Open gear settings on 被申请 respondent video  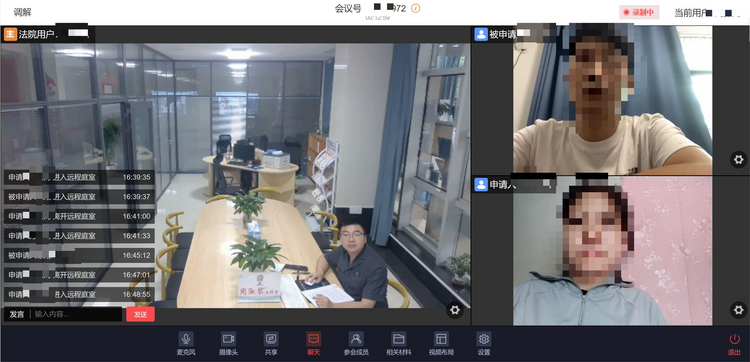739,159
